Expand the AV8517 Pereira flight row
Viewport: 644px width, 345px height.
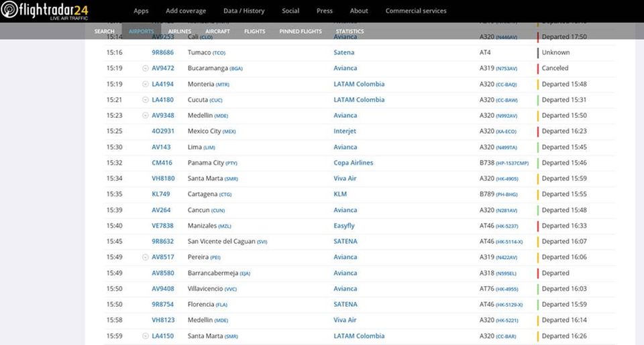pos(146,257)
